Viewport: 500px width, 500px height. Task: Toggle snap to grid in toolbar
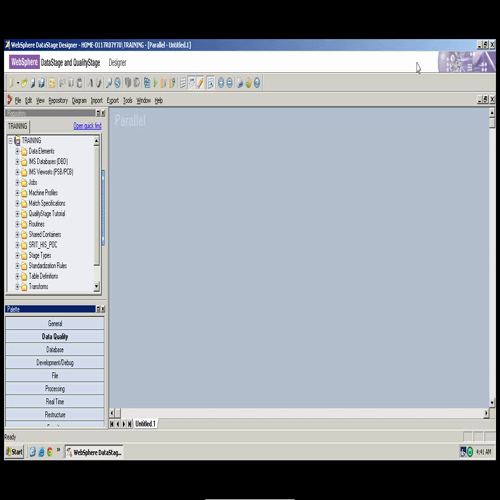(x=211, y=83)
